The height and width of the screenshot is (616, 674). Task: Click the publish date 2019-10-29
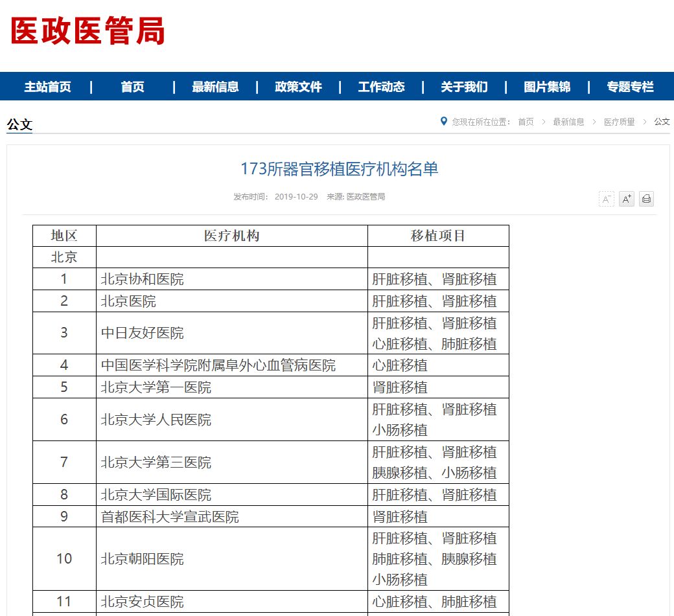point(296,197)
